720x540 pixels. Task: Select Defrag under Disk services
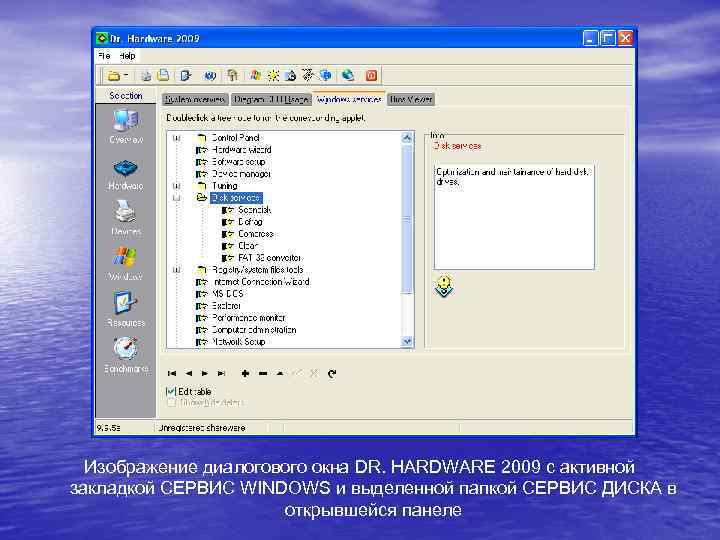[250, 222]
